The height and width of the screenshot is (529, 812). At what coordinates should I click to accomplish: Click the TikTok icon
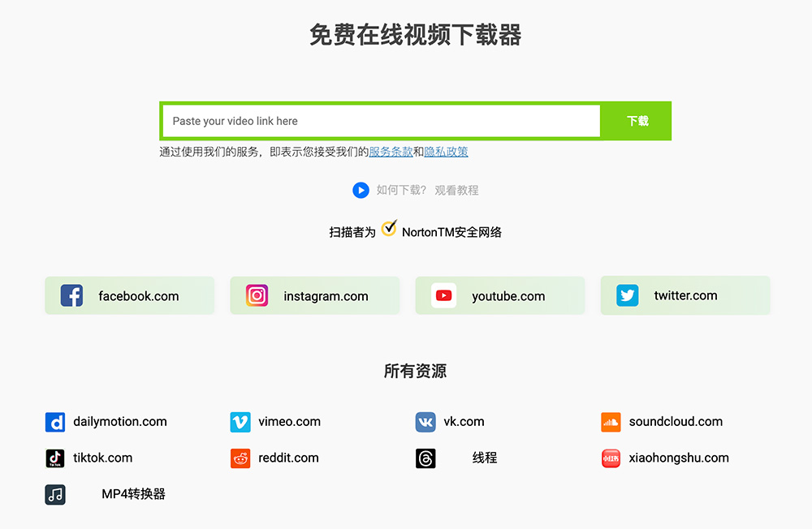(x=55, y=458)
